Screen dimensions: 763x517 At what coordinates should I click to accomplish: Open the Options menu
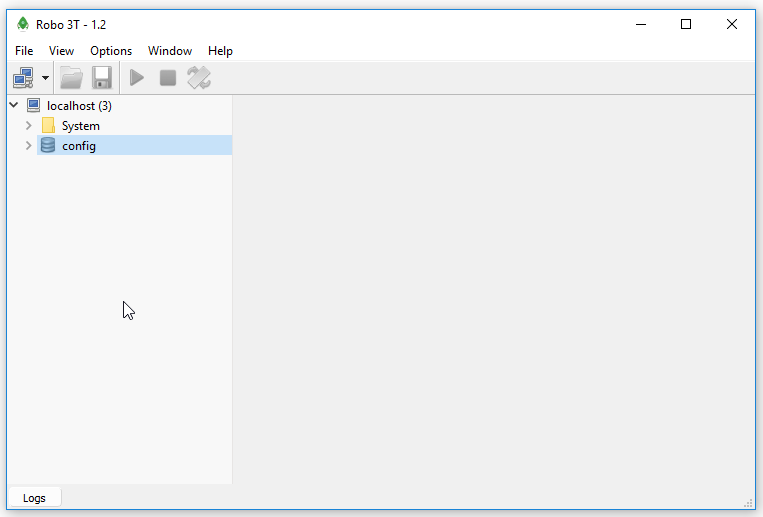111,51
